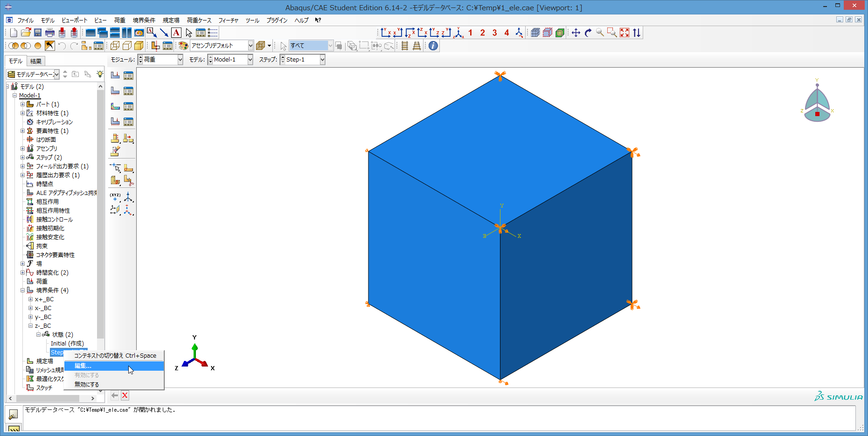868x436 pixels.
Task: Click the blue arrow annotation tool
Action: coord(164,33)
